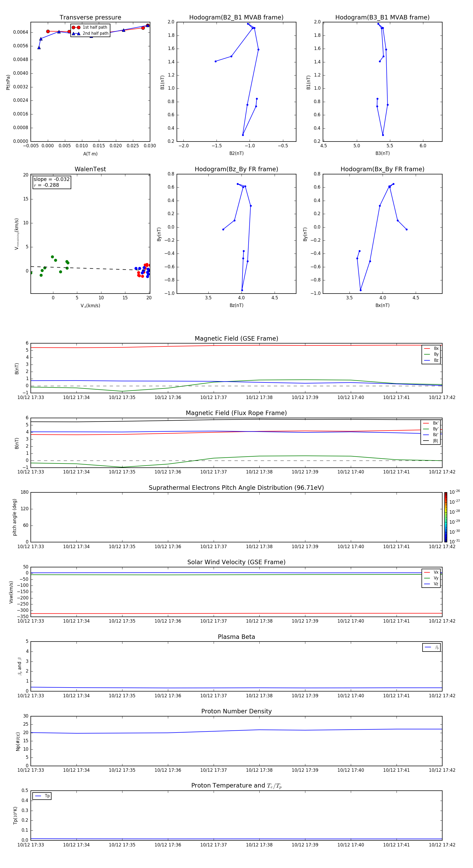Click the 'Np(#/cc)' axis label
The width and height of the screenshot is (473, 868).
18,741
